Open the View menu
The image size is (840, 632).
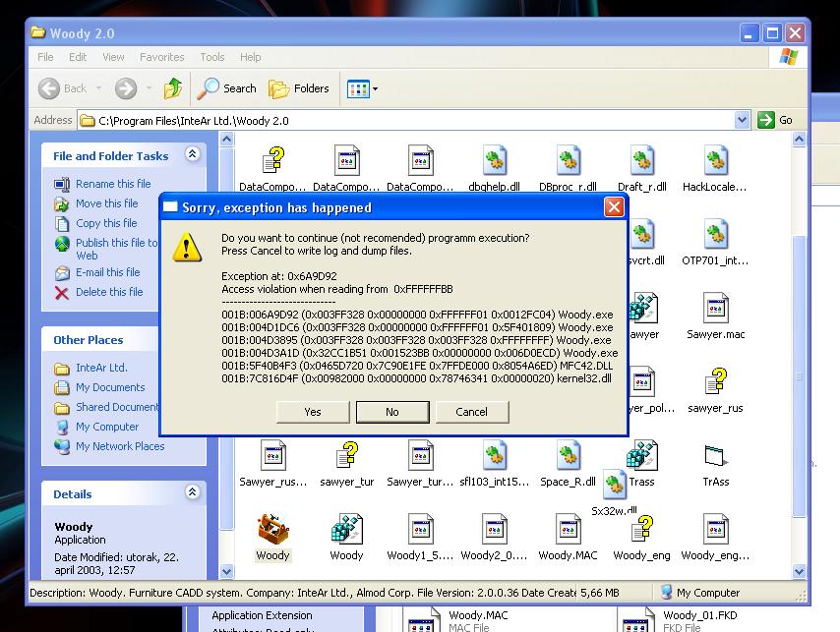(x=113, y=57)
